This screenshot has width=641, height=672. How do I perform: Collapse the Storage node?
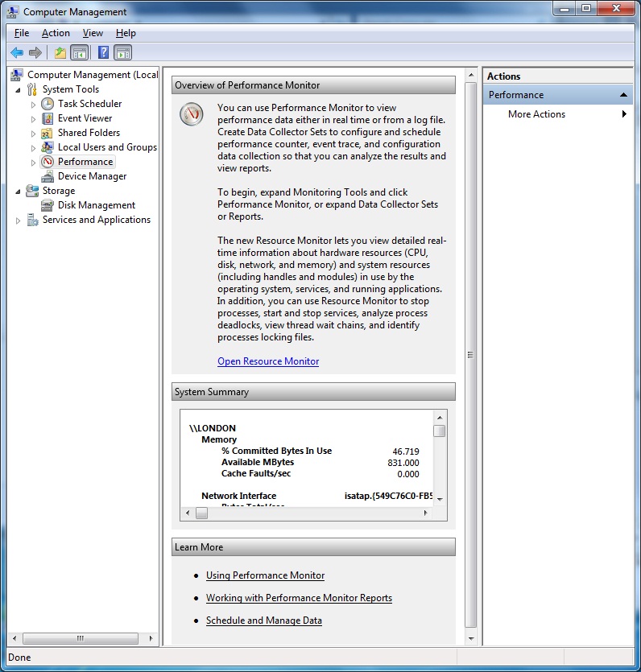(x=18, y=192)
